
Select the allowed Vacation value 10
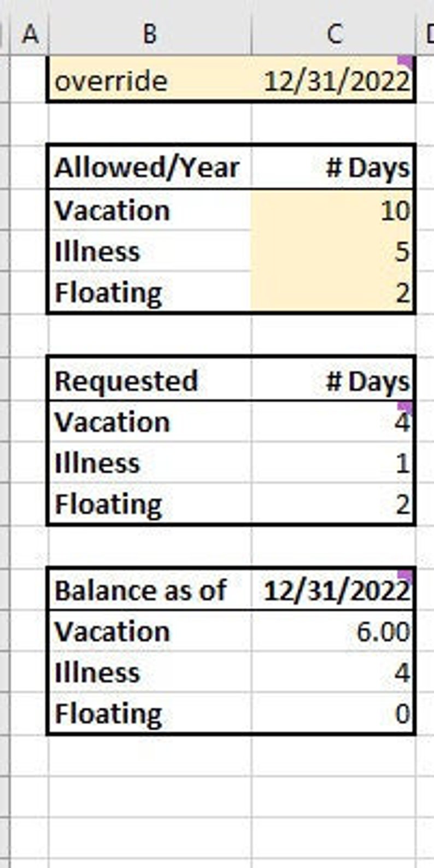pyautogui.click(x=333, y=210)
